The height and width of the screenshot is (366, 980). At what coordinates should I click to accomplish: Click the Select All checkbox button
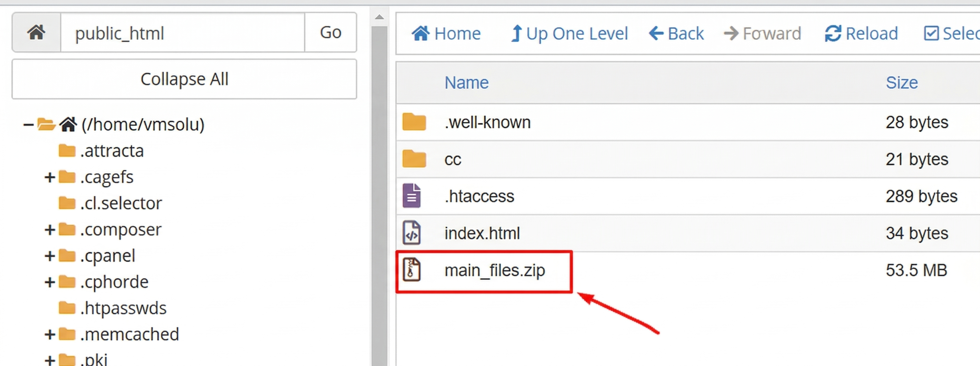pyautogui.click(x=952, y=33)
